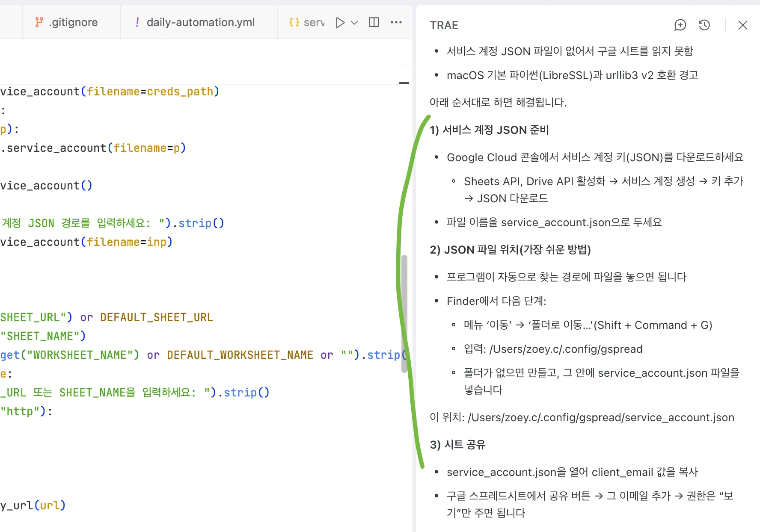Click the YAML exclamation icon on daily-automation tab
The image size is (760, 532).
point(137,22)
